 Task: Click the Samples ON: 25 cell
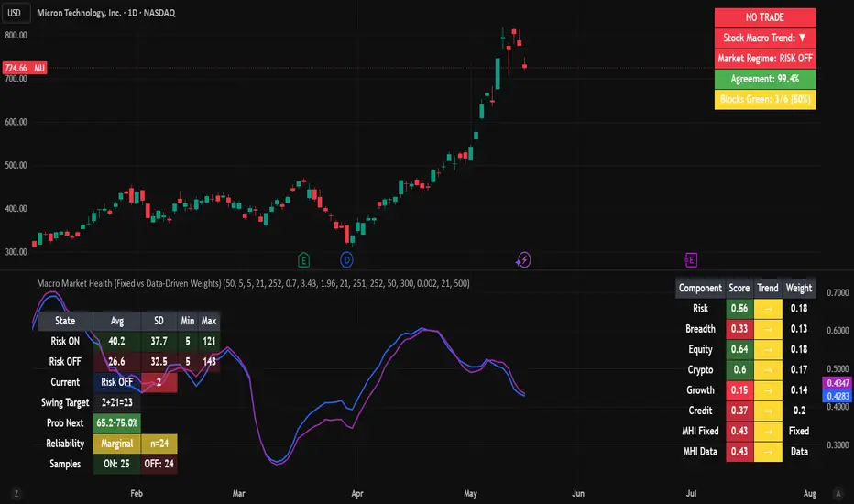tap(116, 464)
